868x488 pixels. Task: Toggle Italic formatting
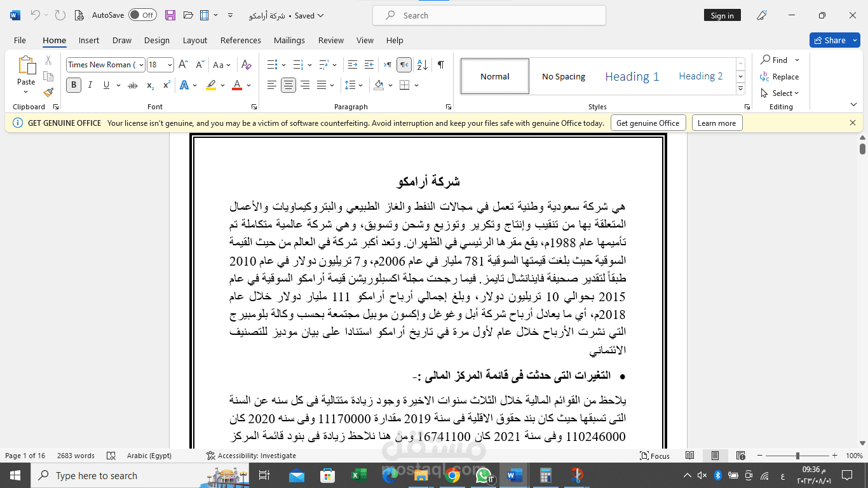click(90, 85)
